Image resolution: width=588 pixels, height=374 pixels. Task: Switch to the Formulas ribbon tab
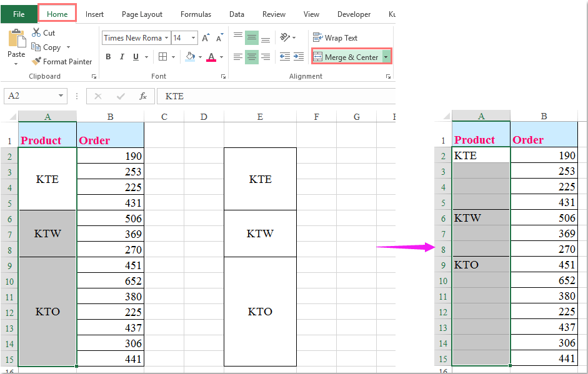point(196,14)
